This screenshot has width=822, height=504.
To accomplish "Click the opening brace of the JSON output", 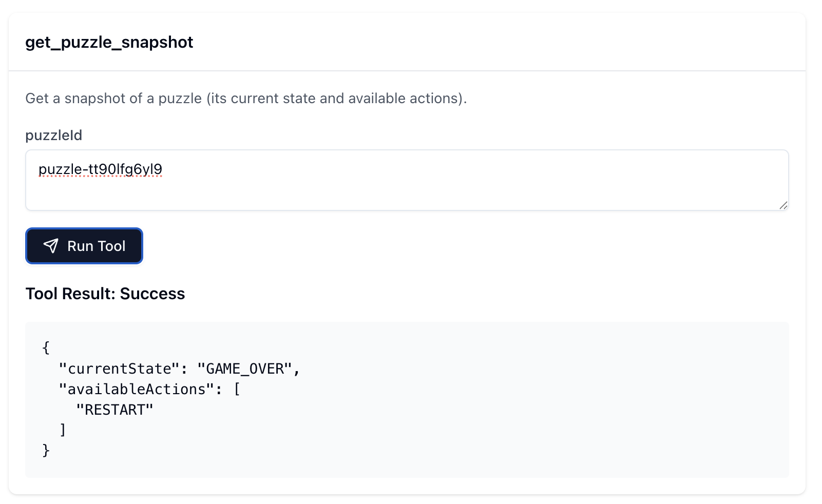I will [46, 347].
